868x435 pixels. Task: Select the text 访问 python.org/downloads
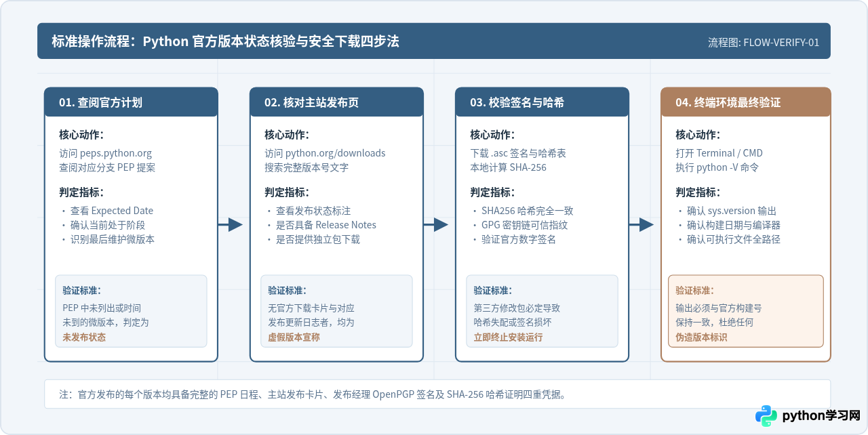click(x=325, y=153)
